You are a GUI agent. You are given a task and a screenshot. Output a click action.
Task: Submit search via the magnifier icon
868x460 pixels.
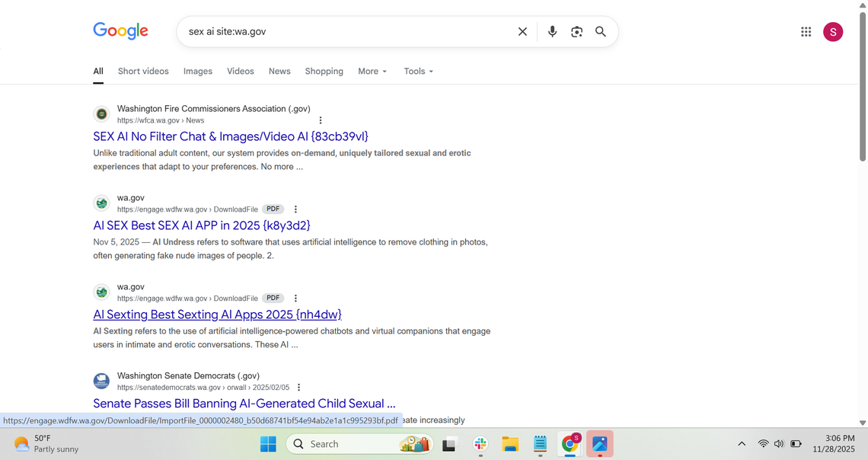pyautogui.click(x=601, y=31)
